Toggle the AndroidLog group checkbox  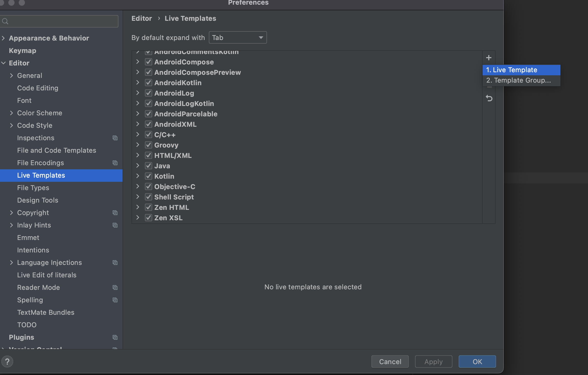[148, 93]
